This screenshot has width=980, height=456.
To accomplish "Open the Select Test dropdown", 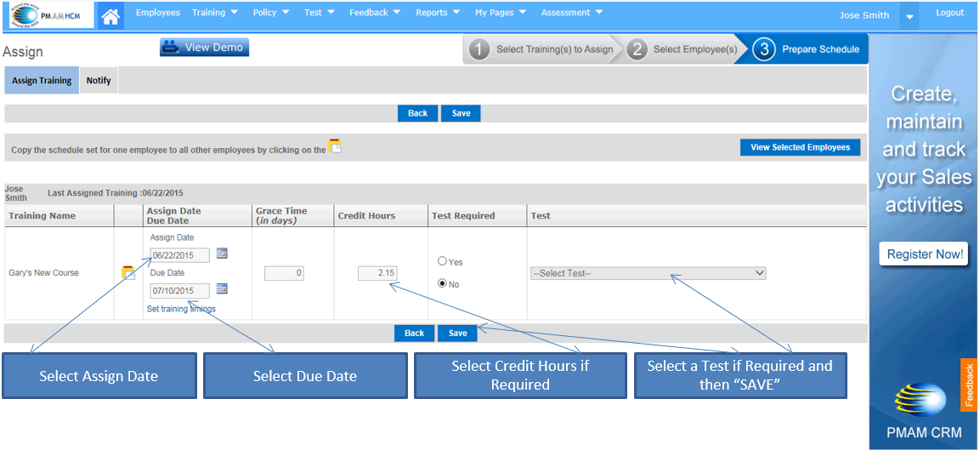I will (649, 273).
